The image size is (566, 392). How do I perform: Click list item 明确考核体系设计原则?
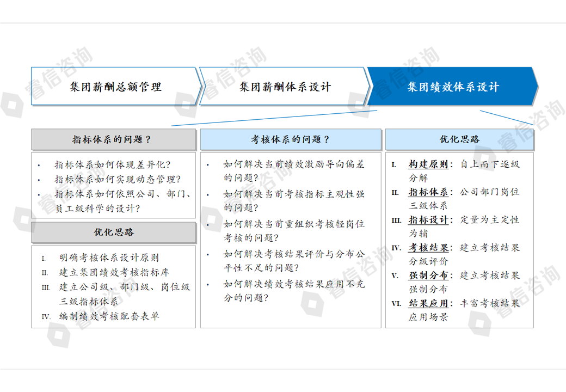[x=109, y=258]
